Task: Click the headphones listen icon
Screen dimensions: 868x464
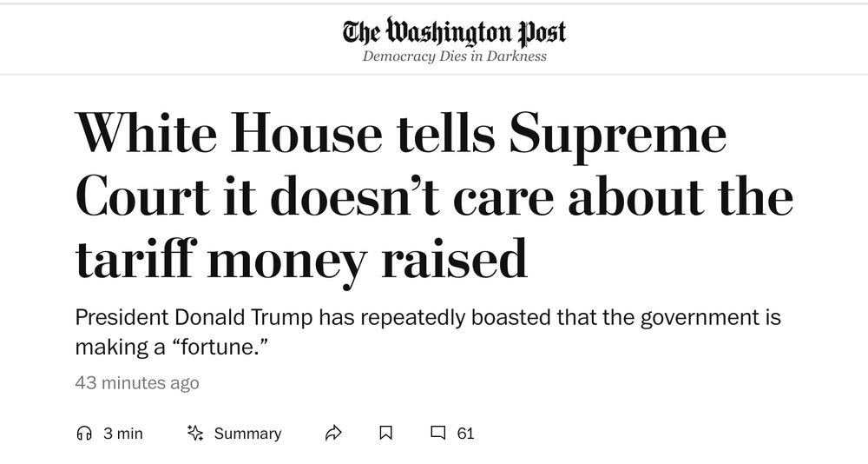Action: (84, 433)
